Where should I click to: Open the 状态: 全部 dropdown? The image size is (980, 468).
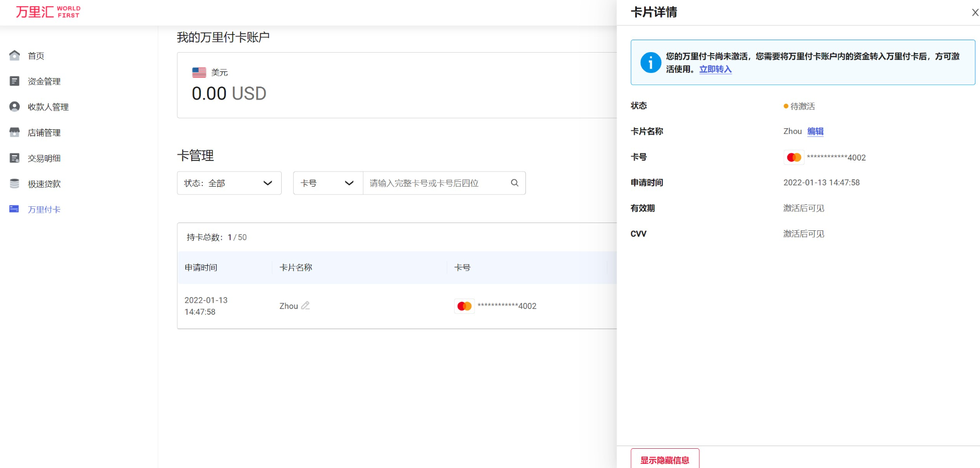[x=229, y=183]
